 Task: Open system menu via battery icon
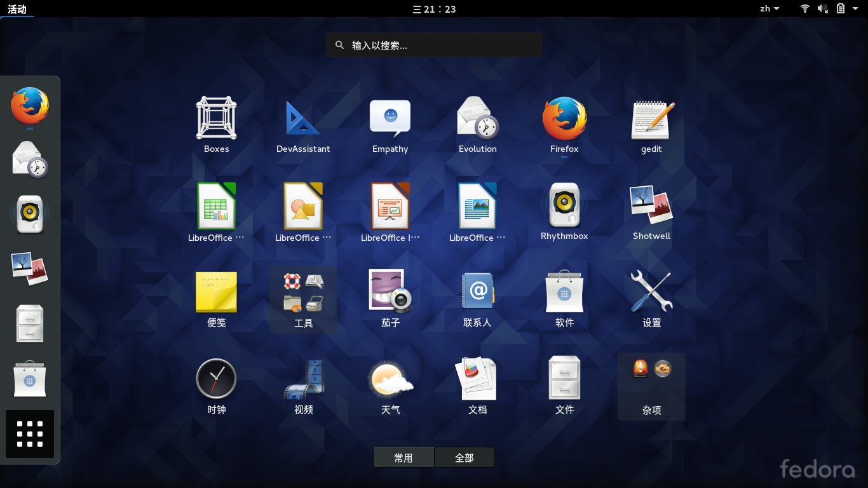[841, 9]
